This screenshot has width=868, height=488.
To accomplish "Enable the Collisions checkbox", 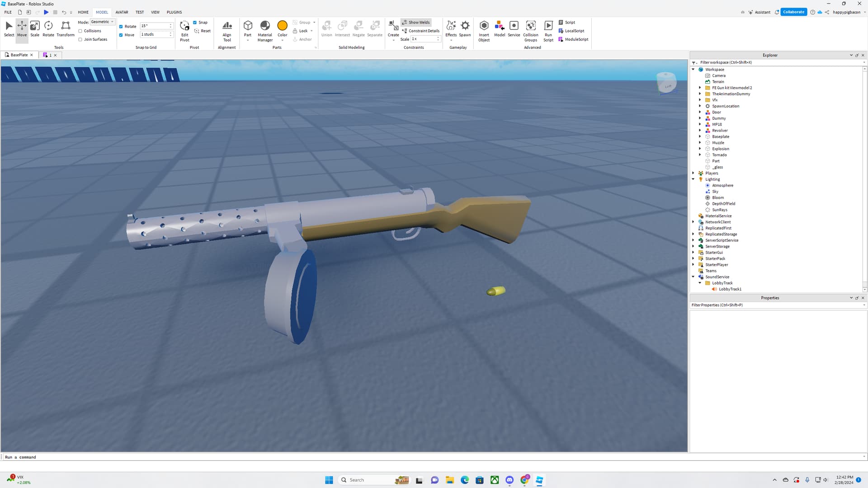I will click(80, 31).
